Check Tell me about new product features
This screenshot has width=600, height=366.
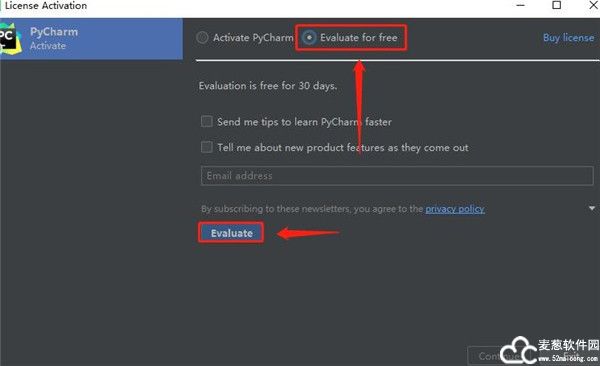click(207, 147)
